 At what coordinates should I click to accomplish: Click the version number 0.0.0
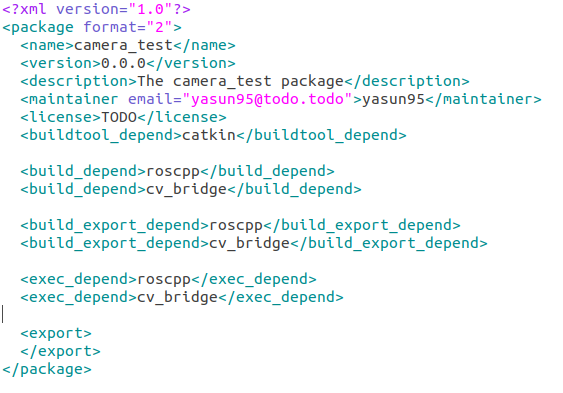(x=124, y=63)
